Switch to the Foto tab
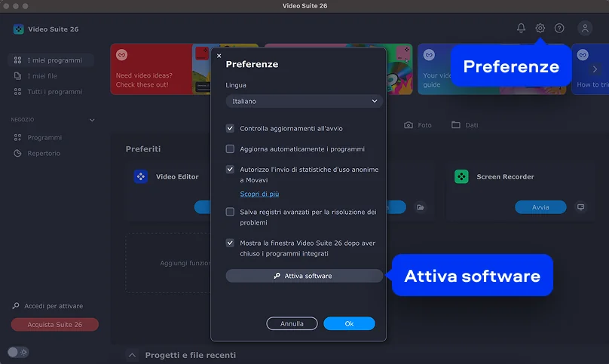This screenshot has height=364, width=609. (418, 125)
